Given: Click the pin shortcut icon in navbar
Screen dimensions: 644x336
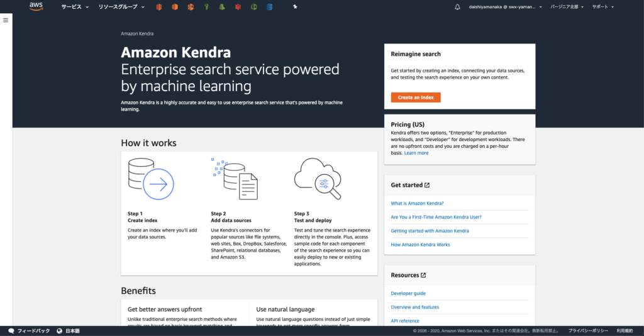Looking at the screenshot, I should point(296,7).
